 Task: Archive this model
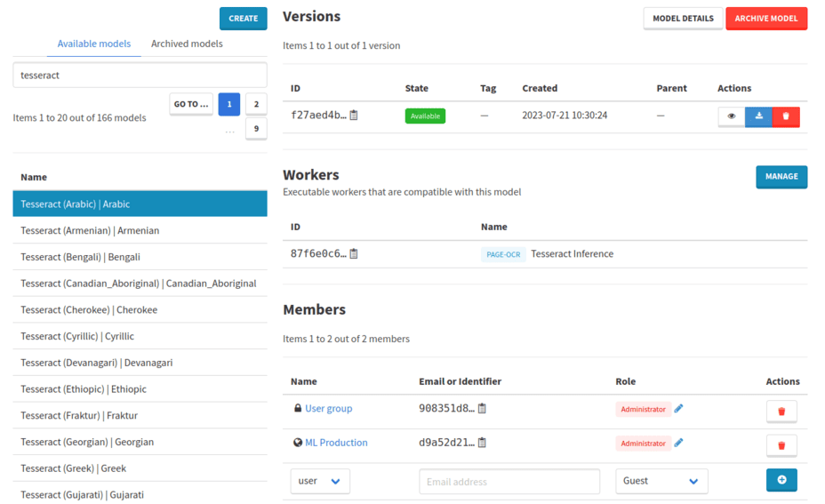[x=766, y=19]
